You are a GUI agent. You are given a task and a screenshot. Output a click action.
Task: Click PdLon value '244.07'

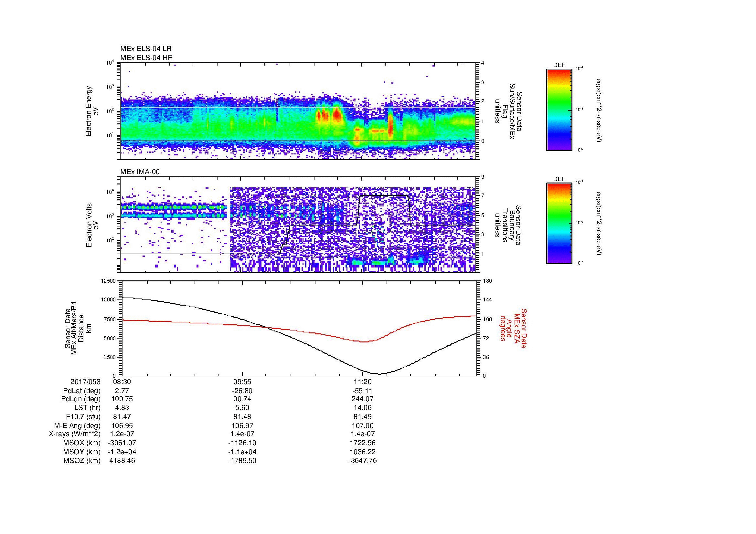coord(362,399)
